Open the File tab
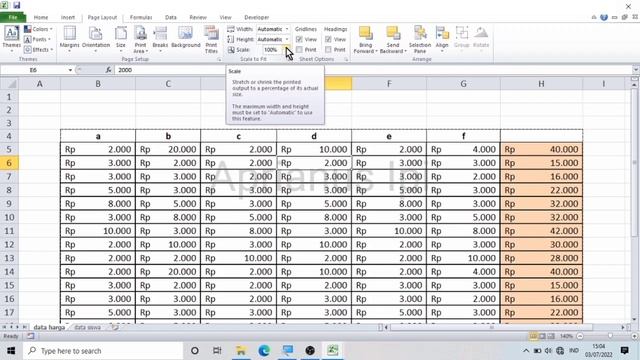 [13, 18]
